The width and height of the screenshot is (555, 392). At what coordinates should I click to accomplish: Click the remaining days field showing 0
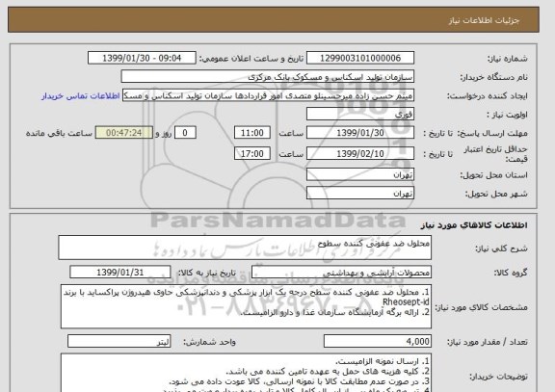click(185, 133)
